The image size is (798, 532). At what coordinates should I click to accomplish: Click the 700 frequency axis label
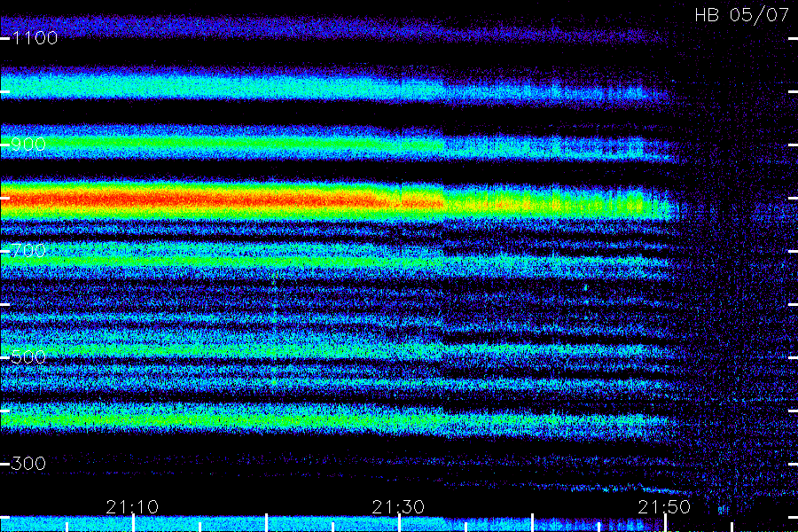(x=29, y=251)
